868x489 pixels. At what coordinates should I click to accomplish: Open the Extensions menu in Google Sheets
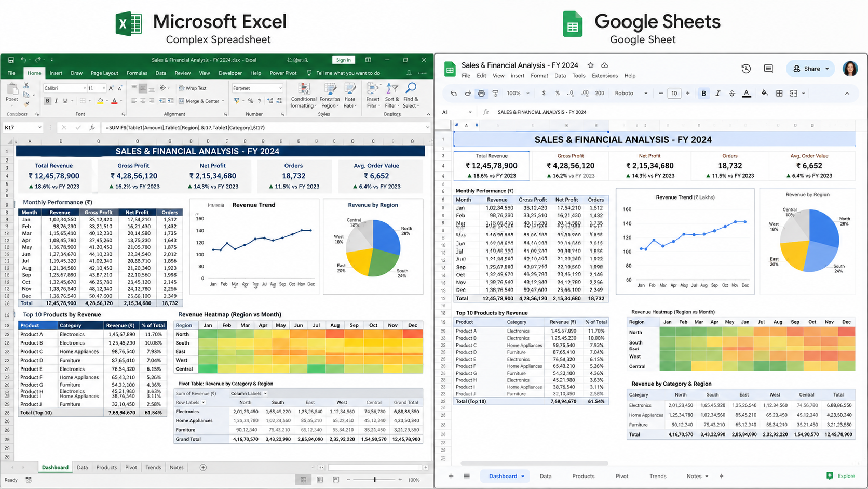[605, 76]
